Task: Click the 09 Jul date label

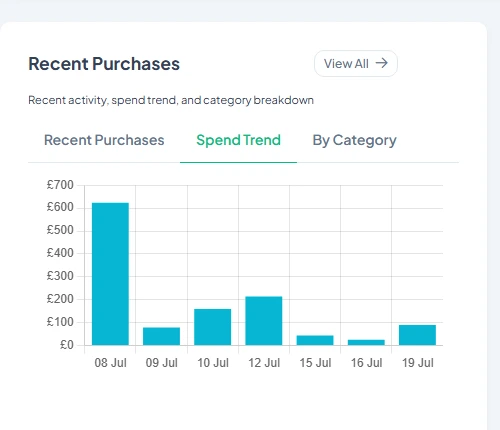Action: tap(162, 363)
